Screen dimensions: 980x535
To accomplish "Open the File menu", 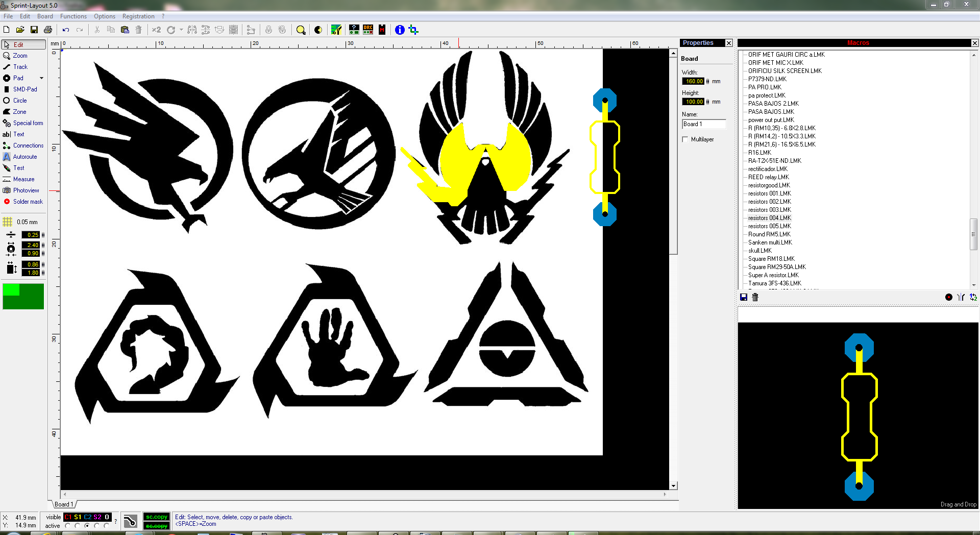I will 8,16.
